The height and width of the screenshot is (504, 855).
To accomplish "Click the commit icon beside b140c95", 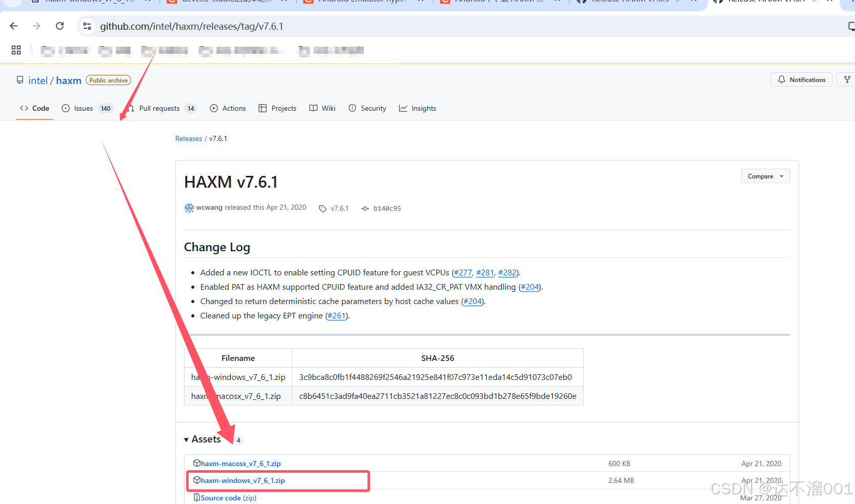I will click(365, 208).
